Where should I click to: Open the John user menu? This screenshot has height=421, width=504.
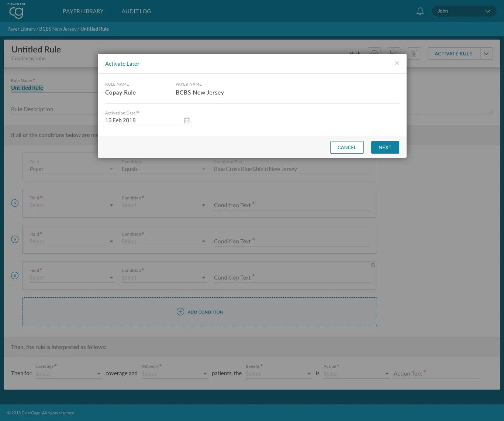(464, 11)
